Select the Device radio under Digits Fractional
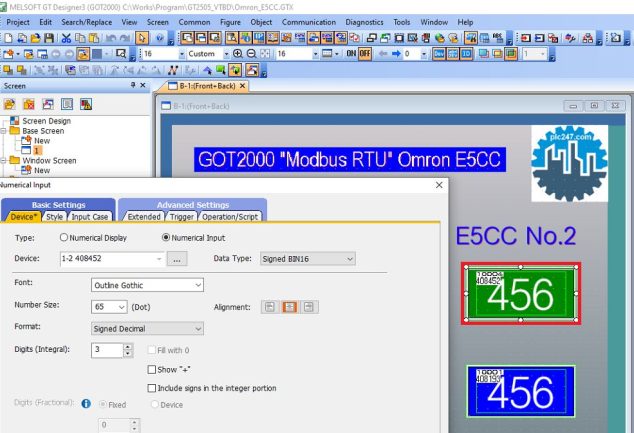The width and height of the screenshot is (634, 433). (154, 404)
